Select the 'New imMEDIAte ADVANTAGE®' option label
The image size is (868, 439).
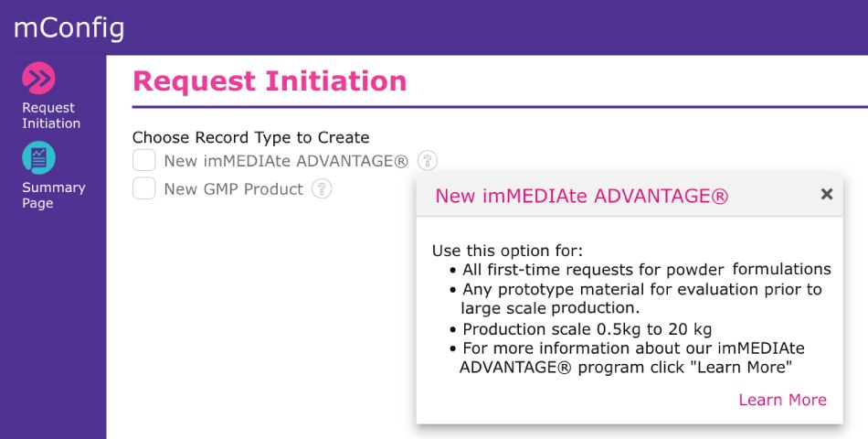point(285,162)
